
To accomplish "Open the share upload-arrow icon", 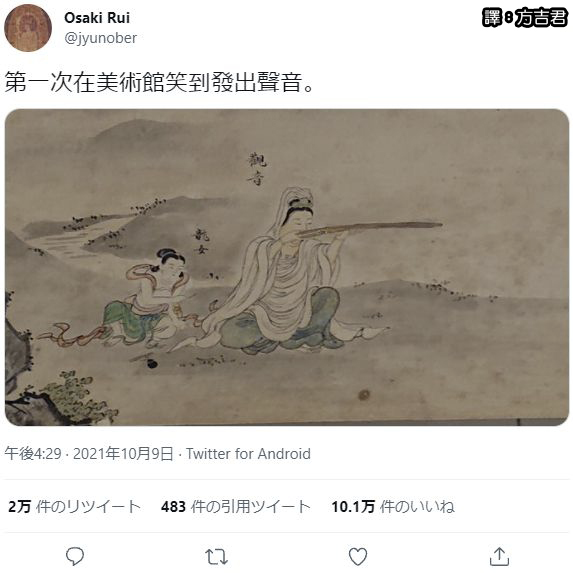I will pos(499,556).
